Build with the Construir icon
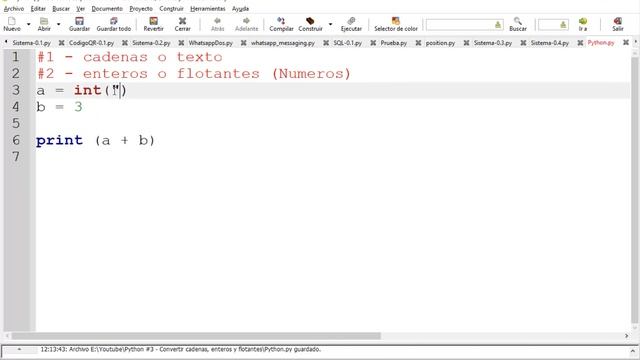640x360 pixels. 310,24
